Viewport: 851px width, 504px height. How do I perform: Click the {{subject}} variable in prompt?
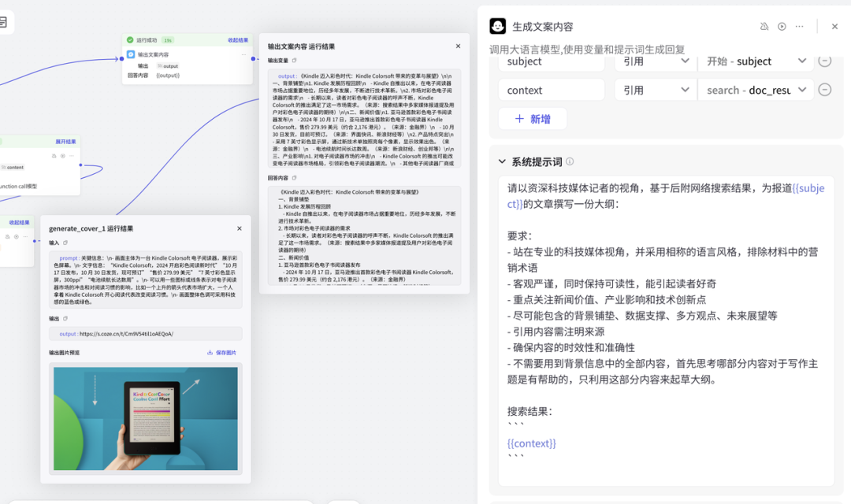pyautogui.click(x=808, y=188)
